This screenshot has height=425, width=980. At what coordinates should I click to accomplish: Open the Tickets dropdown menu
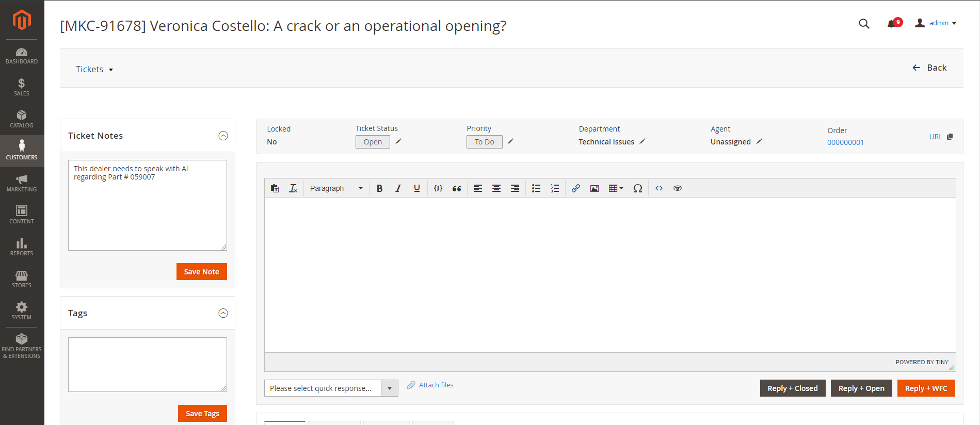pyautogui.click(x=94, y=69)
